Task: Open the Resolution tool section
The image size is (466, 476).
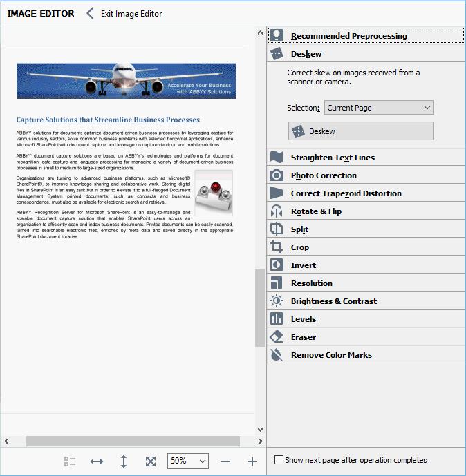Action: [366, 283]
